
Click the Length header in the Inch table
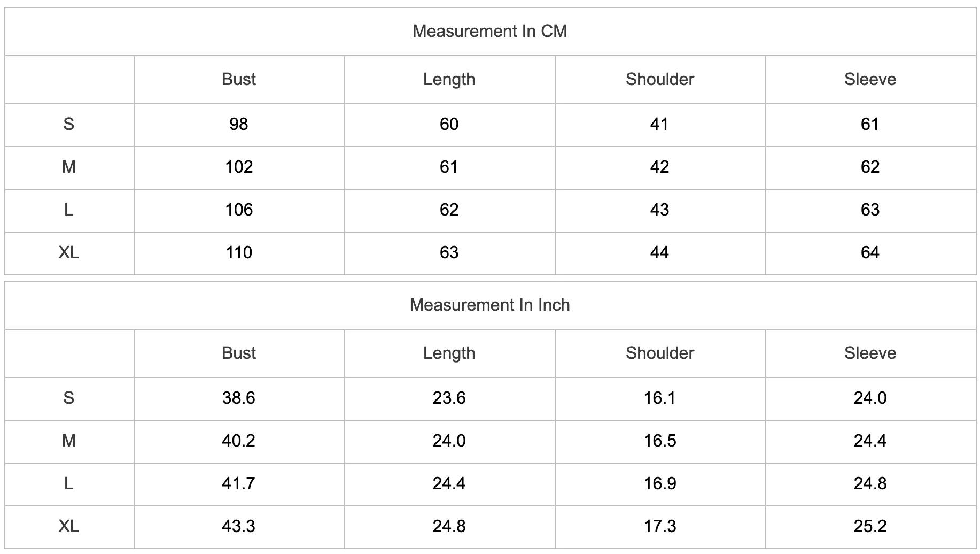point(449,353)
